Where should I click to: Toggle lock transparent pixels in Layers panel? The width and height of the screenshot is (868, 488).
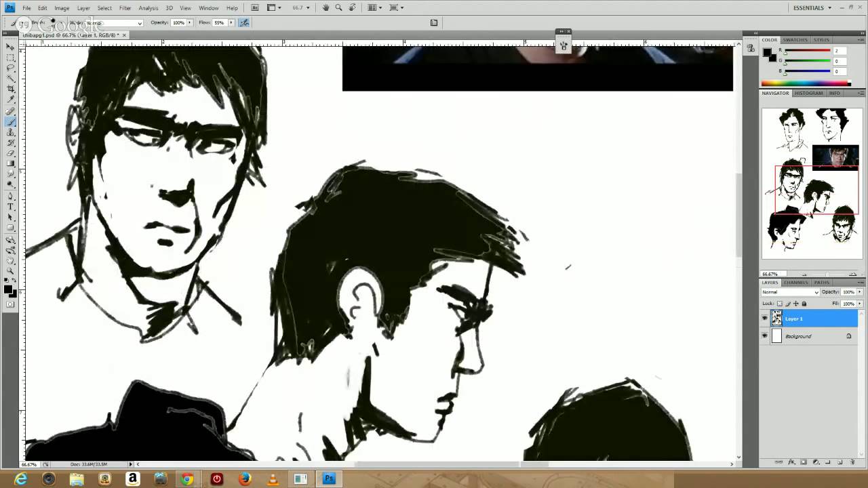tap(780, 304)
